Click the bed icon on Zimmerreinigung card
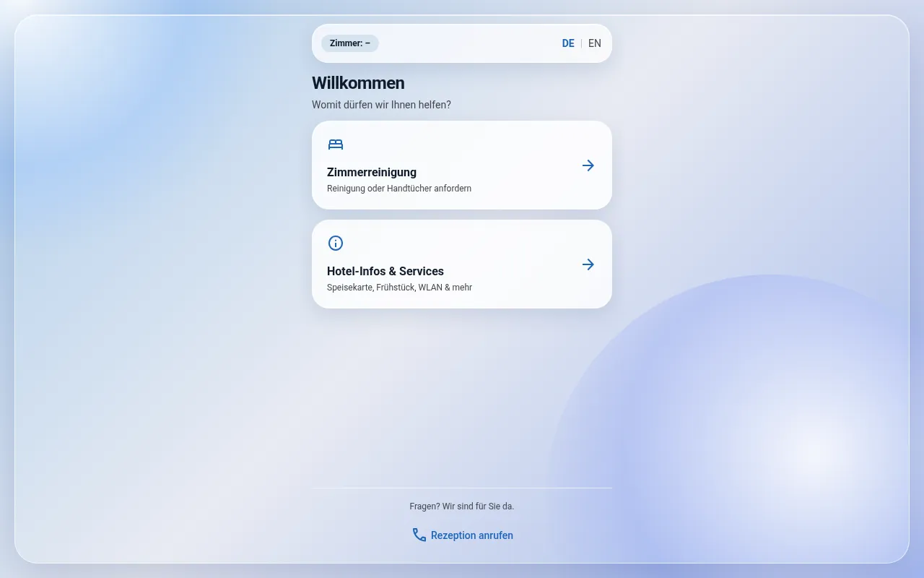The width and height of the screenshot is (924, 578). 336,144
